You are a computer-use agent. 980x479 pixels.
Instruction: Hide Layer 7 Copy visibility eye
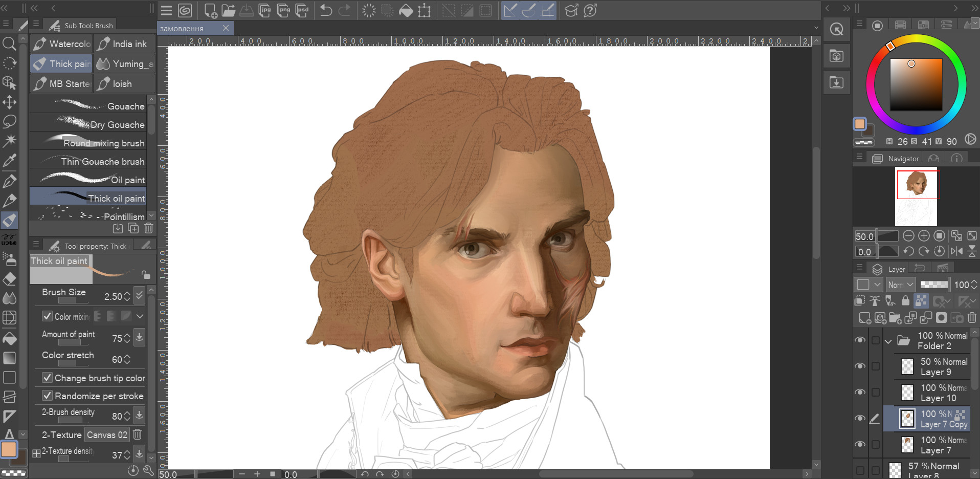860,419
